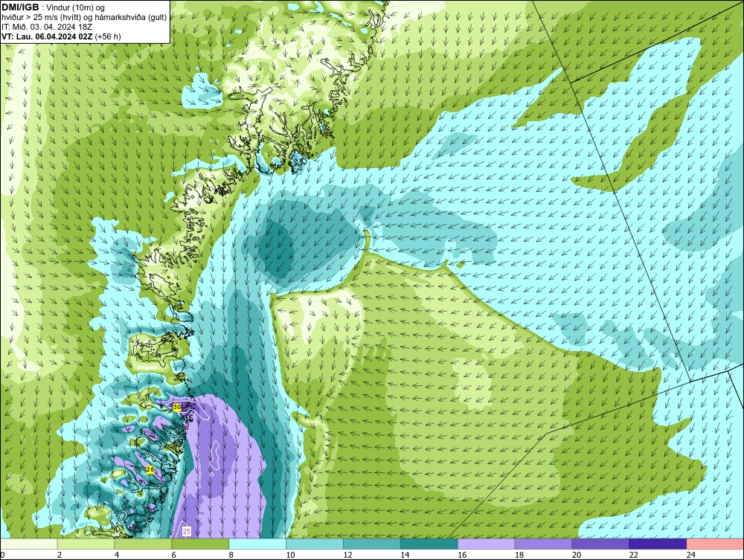744x560 pixels.
Task: Click the IT: Mið. 03. 04. 2024 18Z line
Action: coord(46,27)
